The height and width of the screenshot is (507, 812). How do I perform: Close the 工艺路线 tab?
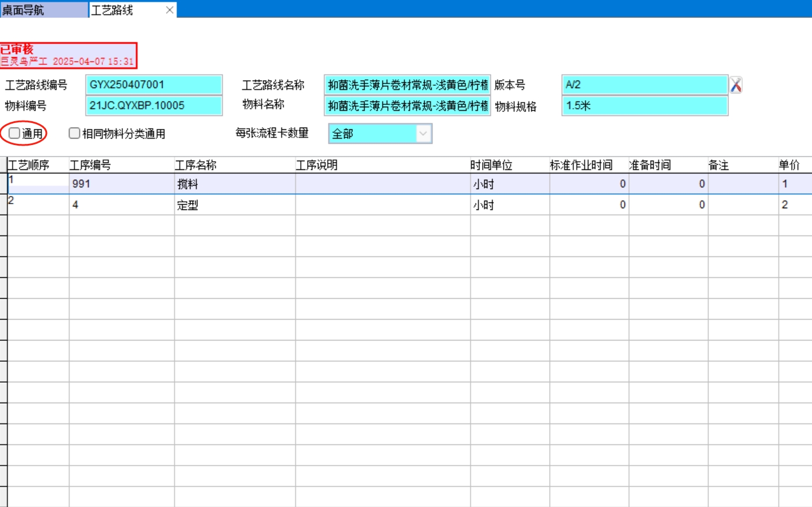click(169, 10)
